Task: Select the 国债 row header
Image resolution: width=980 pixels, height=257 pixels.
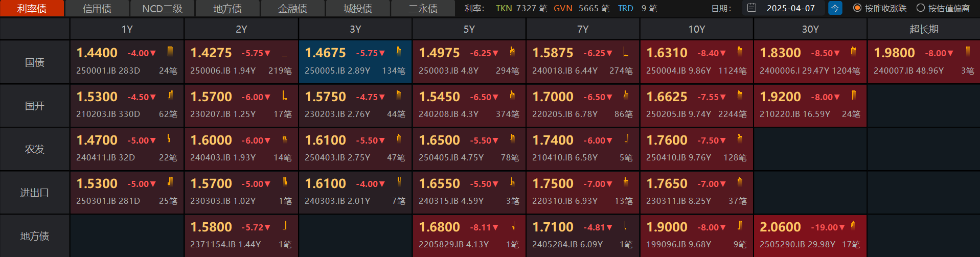Action: [x=35, y=62]
